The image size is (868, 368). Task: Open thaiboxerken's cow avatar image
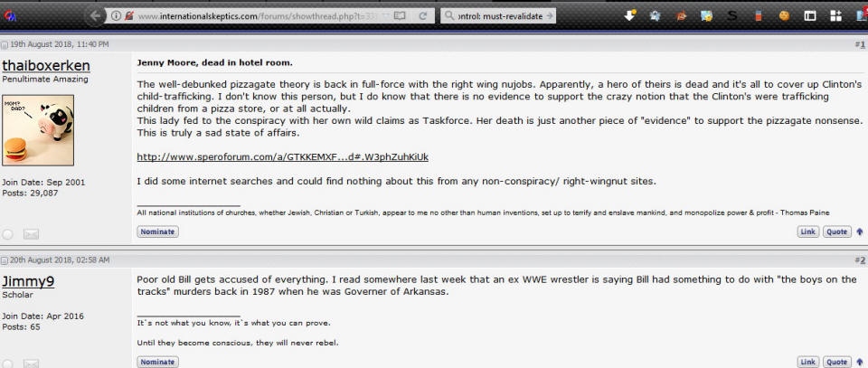tap(38, 130)
